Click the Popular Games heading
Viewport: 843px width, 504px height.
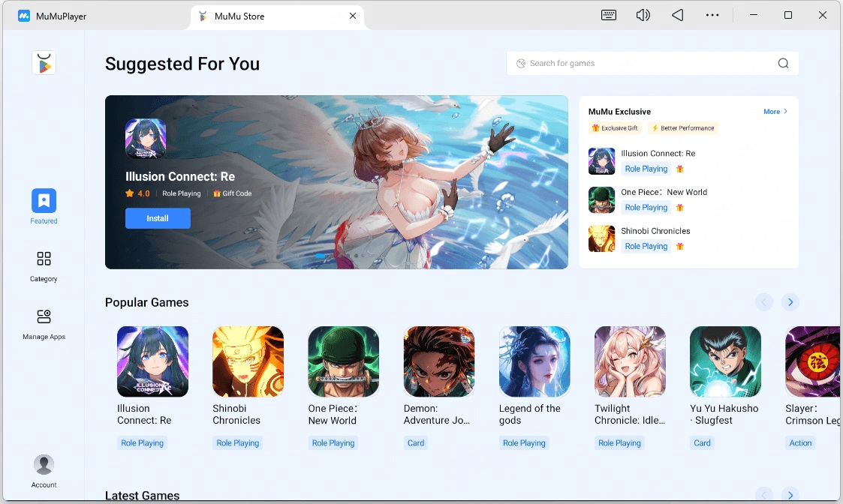coord(147,302)
